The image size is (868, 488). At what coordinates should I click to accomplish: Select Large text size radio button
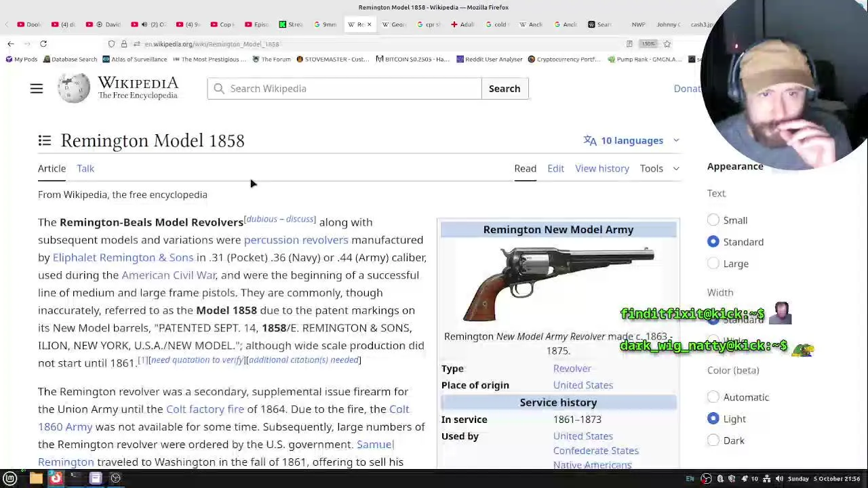coord(713,264)
